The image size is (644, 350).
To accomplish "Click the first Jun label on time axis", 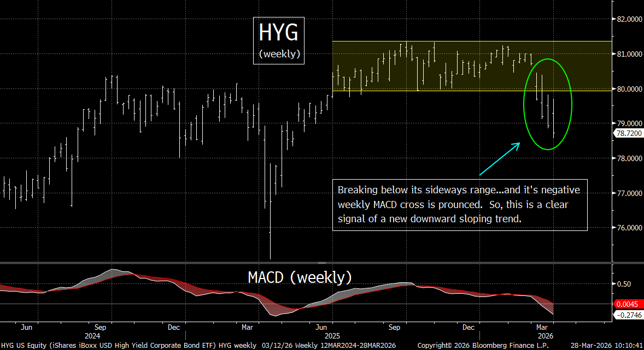I will point(26,327).
